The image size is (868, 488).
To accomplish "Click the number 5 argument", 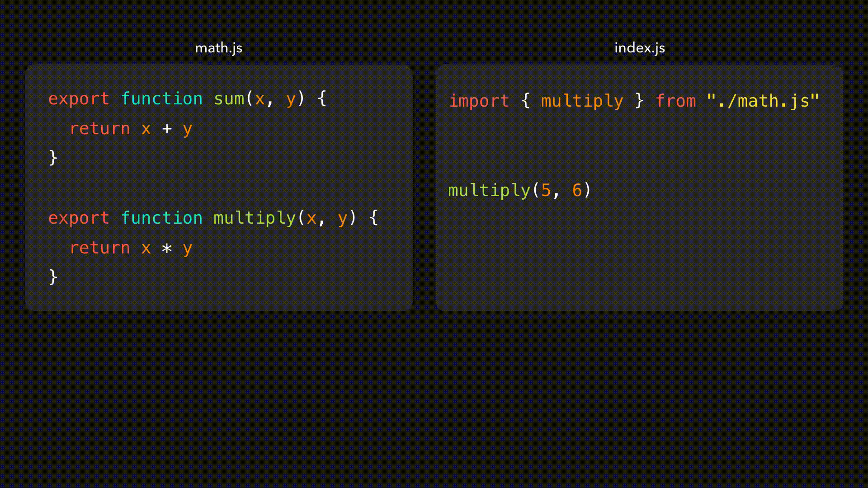I will click(x=546, y=190).
